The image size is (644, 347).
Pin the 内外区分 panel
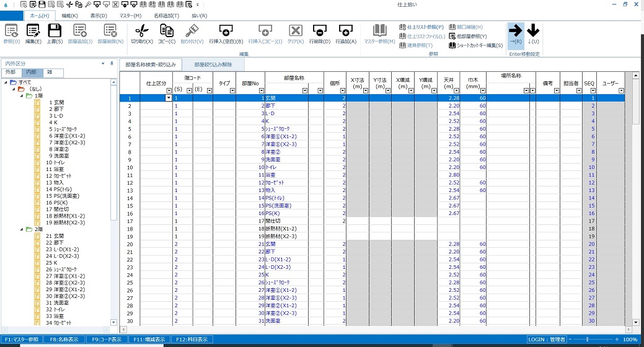(112, 64)
